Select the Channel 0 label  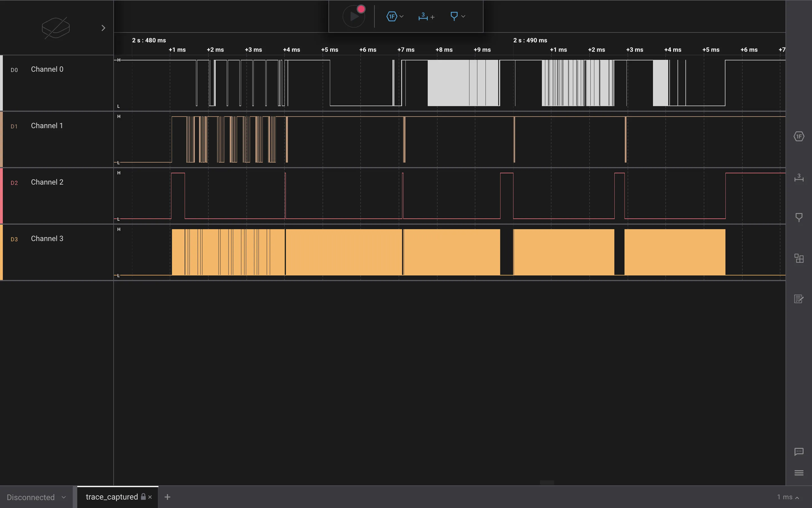pos(47,69)
